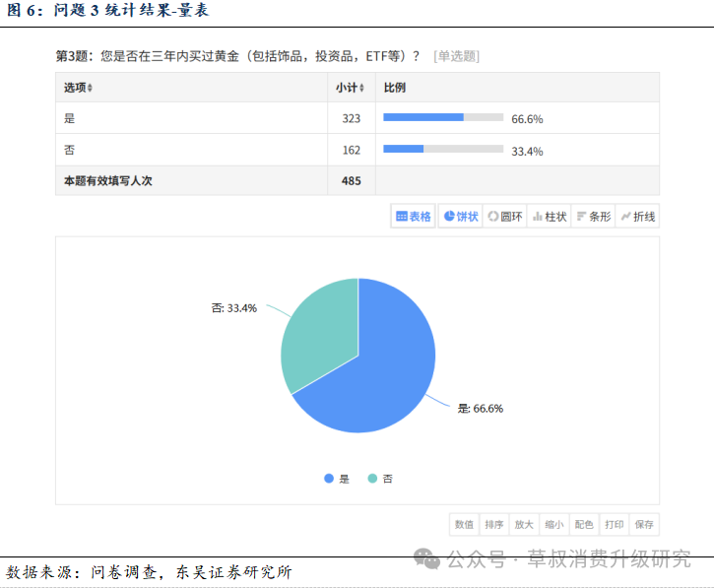Click the 485 total count cell
Viewport: 714px width, 588px height.
click(351, 181)
